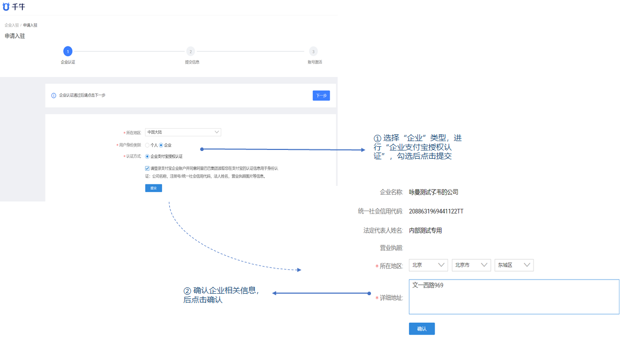This screenshot has height=353, width=644.
Task: Click the step 3 numbered circle
Action: [x=313, y=51]
